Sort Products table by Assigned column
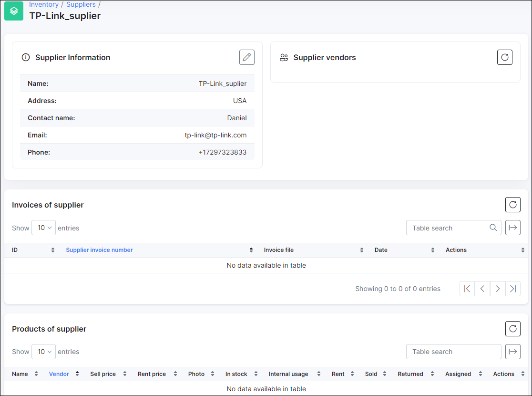 (463, 374)
